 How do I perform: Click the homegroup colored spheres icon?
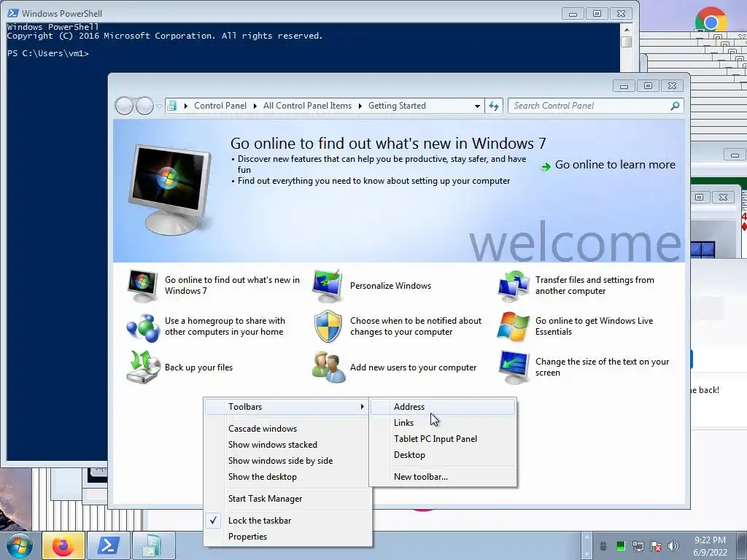142,327
